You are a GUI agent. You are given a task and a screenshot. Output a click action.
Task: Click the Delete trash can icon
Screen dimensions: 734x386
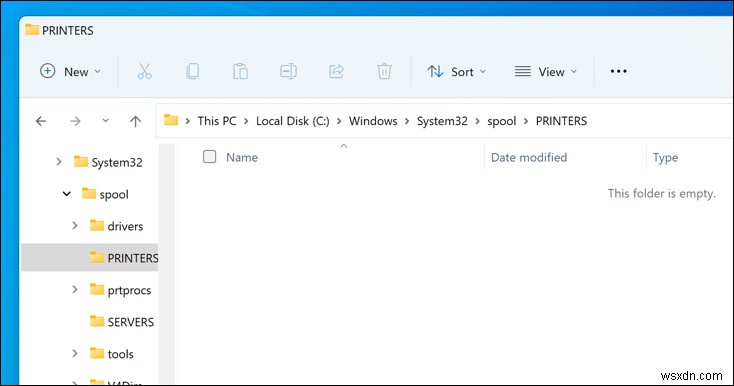click(384, 71)
